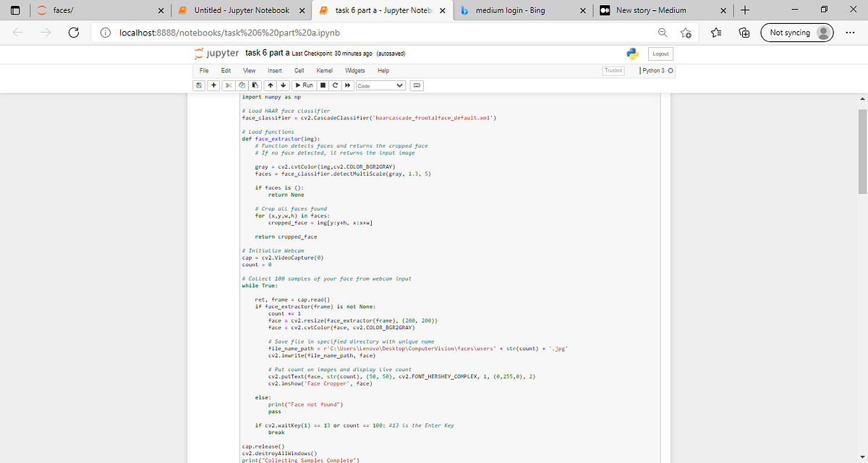View site information icon in address bar
This screenshot has height=463, width=868.
pos(106,33)
